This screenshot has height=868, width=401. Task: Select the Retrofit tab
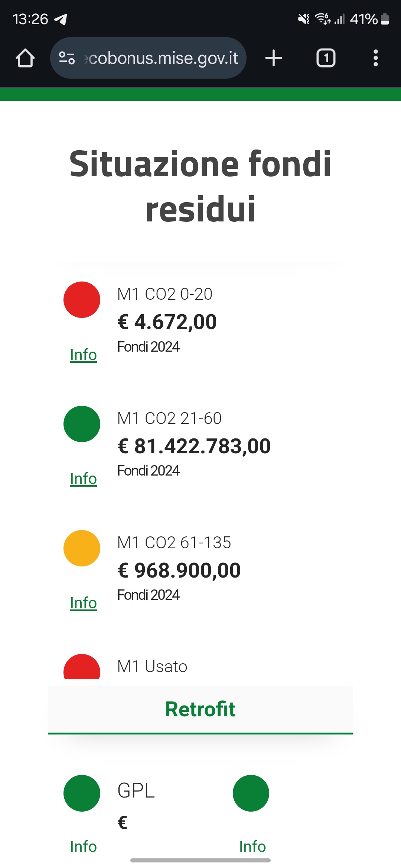(200, 710)
